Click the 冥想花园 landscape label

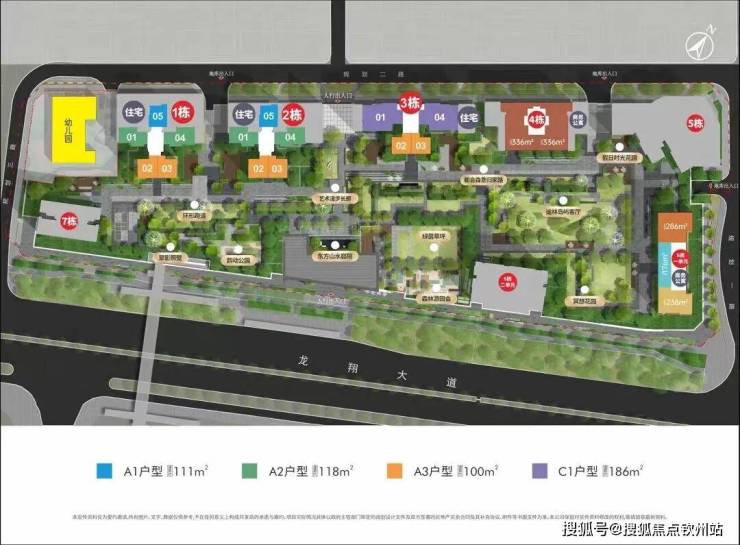point(584,301)
